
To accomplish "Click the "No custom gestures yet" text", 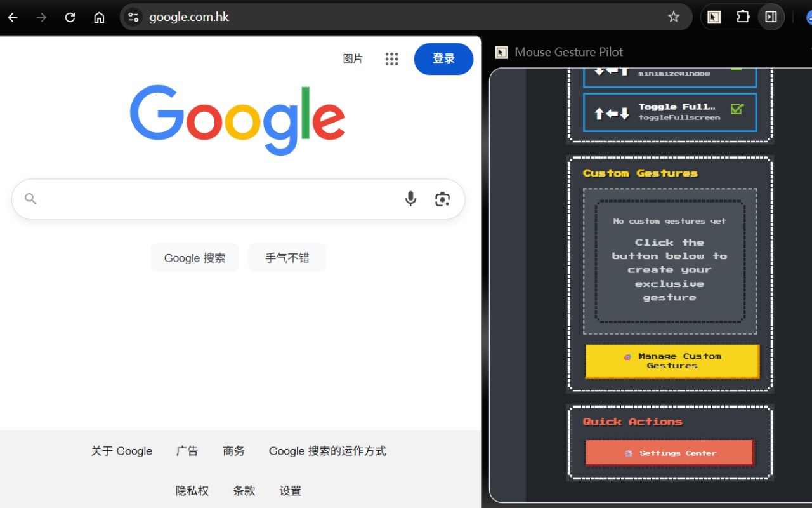I will 669,221.
